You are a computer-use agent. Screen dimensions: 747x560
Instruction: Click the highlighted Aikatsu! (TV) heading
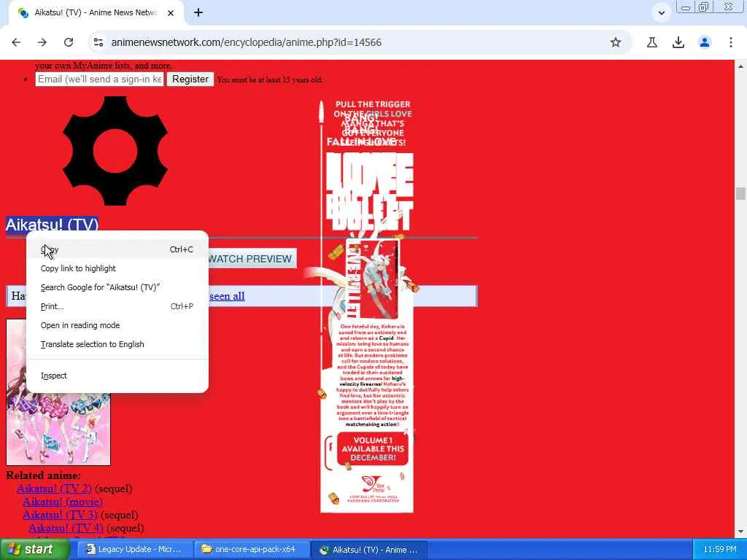point(52,225)
